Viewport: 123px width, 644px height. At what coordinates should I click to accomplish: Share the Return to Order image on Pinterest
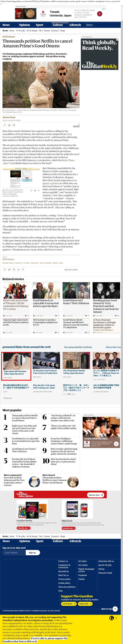pyautogui.click(x=38, y=190)
